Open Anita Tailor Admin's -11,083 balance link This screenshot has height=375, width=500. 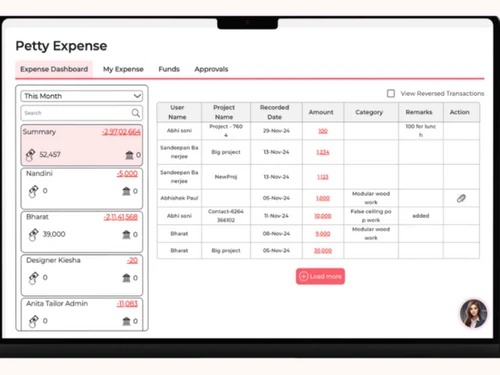click(x=127, y=304)
